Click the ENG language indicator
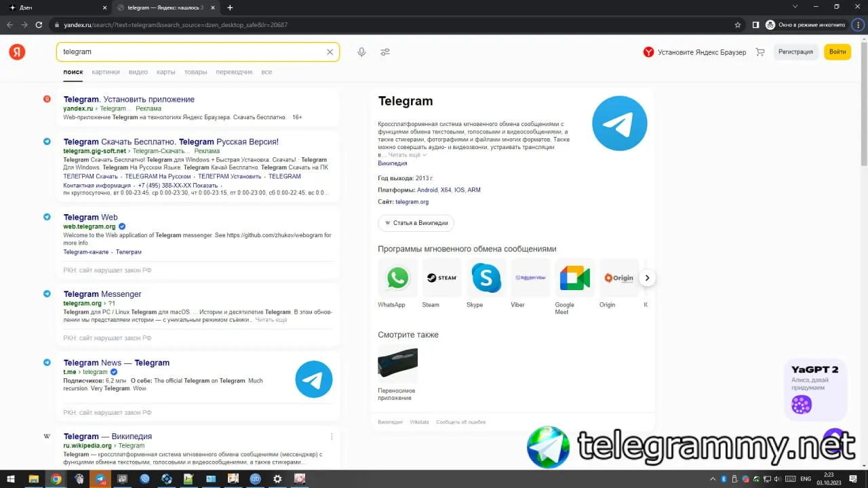The width and height of the screenshot is (868, 488). pyautogui.click(x=806, y=479)
